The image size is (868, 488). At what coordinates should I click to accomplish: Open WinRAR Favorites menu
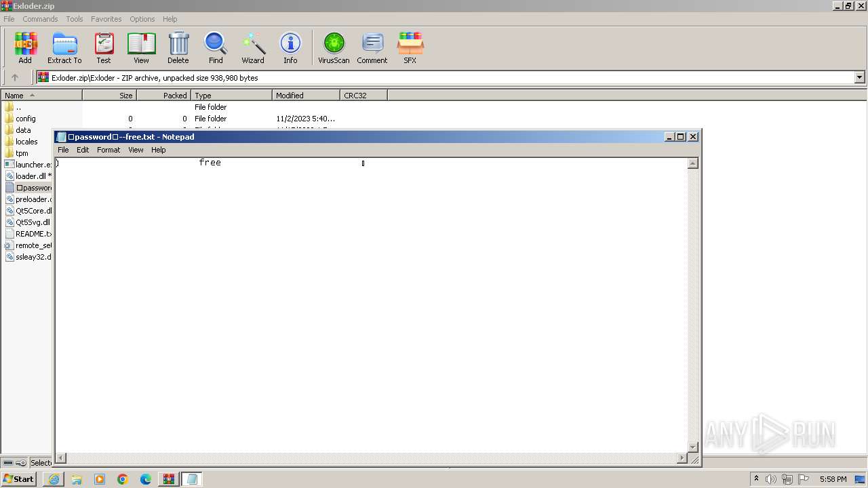[x=106, y=19]
